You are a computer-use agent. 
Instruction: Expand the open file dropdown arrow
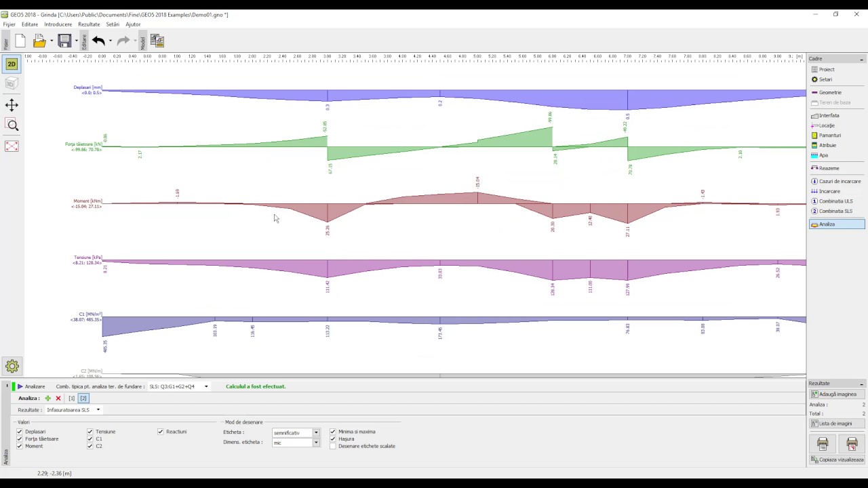click(x=52, y=41)
